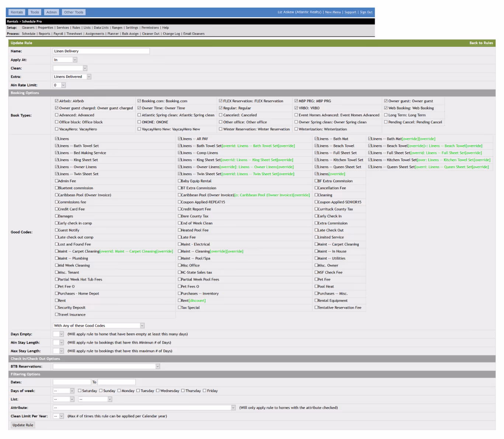Viewport: 504px width, 439px height.
Task: Open the Email Cleaners link
Action: point(194,34)
